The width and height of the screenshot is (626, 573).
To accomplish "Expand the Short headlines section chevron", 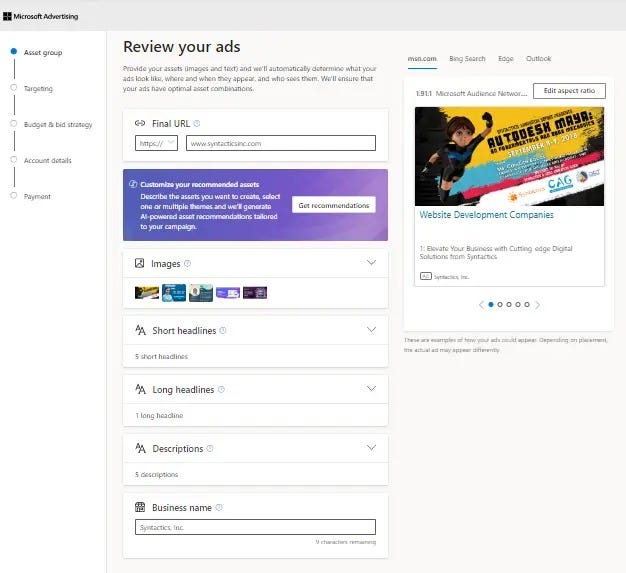I will (x=371, y=329).
